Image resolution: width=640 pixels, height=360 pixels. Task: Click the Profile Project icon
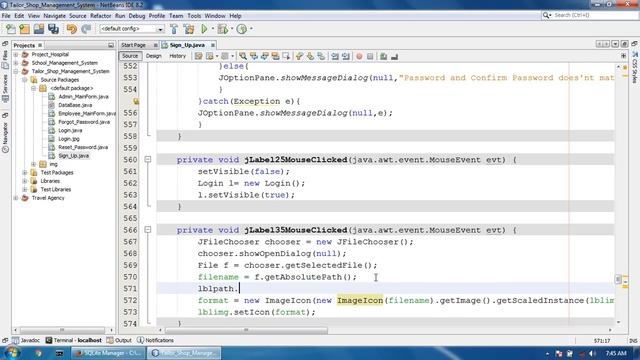coord(242,29)
